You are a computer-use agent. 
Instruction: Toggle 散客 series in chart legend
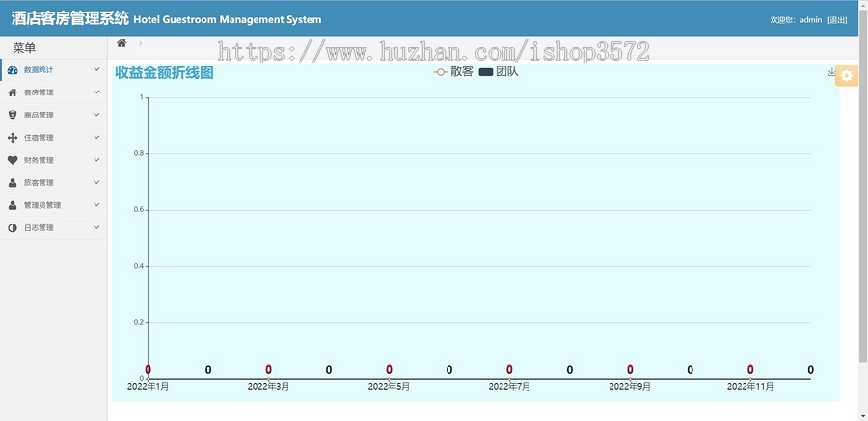point(453,72)
